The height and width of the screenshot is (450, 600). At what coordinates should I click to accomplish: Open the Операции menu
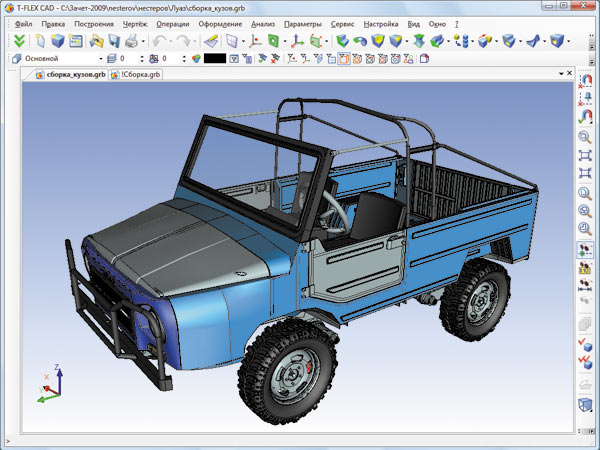172,23
